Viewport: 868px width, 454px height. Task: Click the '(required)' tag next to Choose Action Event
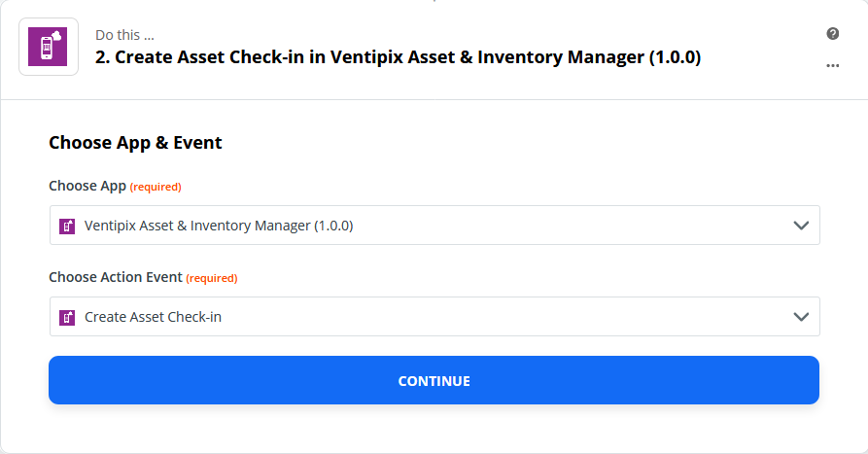212,278
